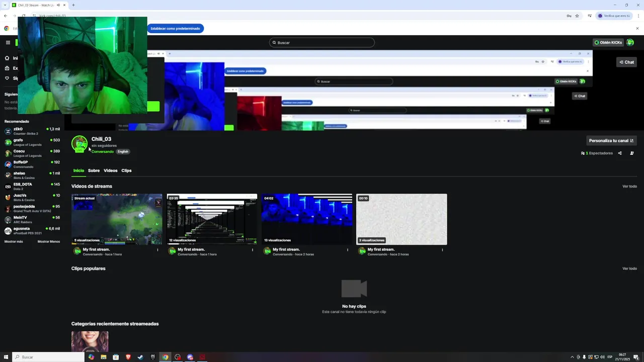Click the heart following icon in sidebar
Viewport: 644px width, 362px height.
click(7, 78)
